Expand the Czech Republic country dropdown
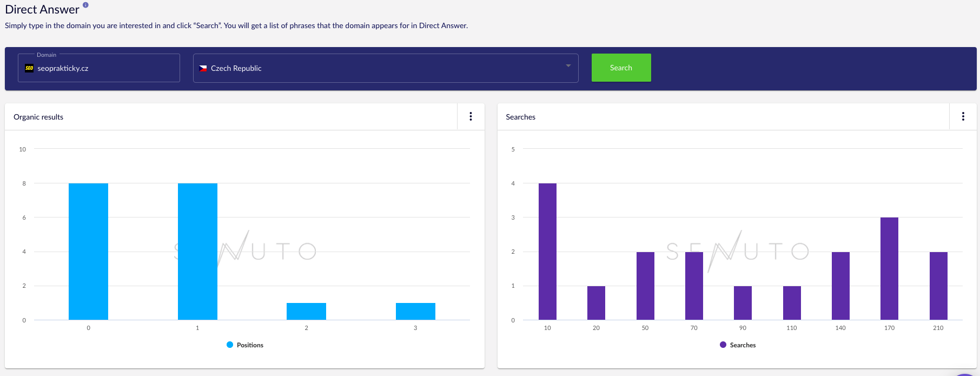The image size is (980, 376). 386,68
